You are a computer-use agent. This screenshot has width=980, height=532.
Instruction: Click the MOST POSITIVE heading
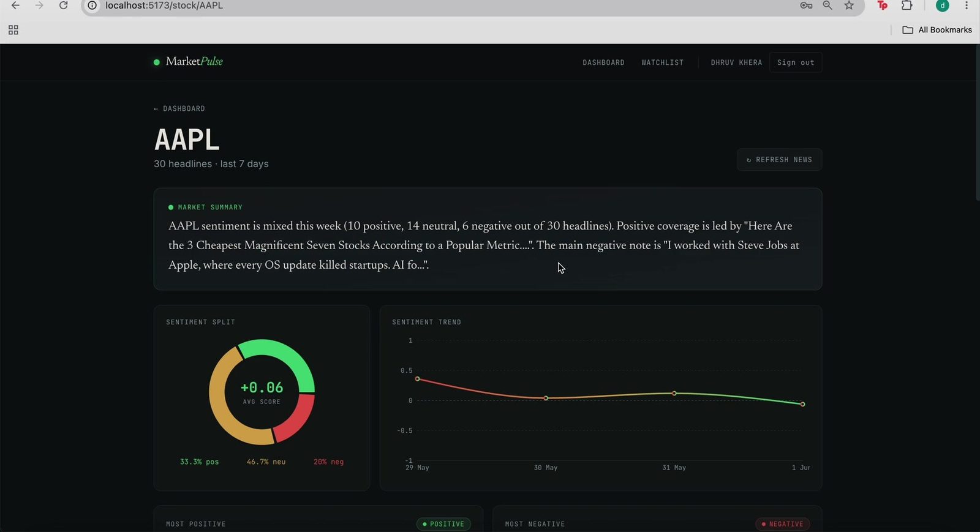195,524
